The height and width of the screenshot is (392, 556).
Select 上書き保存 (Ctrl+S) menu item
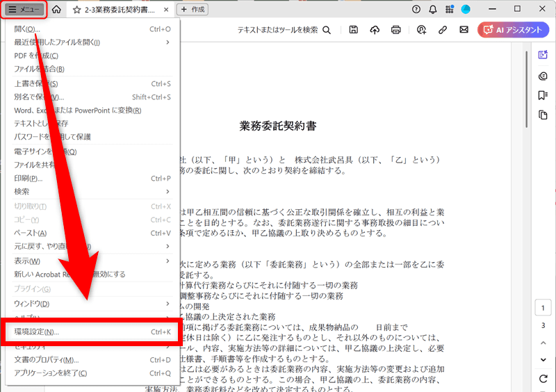point(92,83)
